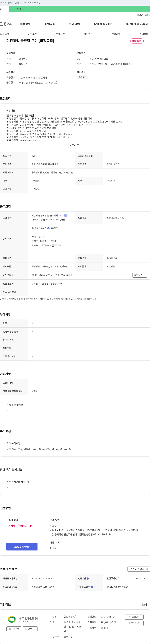The width and height of the screenshot is (150, 644).
Task: Jump to the 전형방법 section tab
Action: 116,34
